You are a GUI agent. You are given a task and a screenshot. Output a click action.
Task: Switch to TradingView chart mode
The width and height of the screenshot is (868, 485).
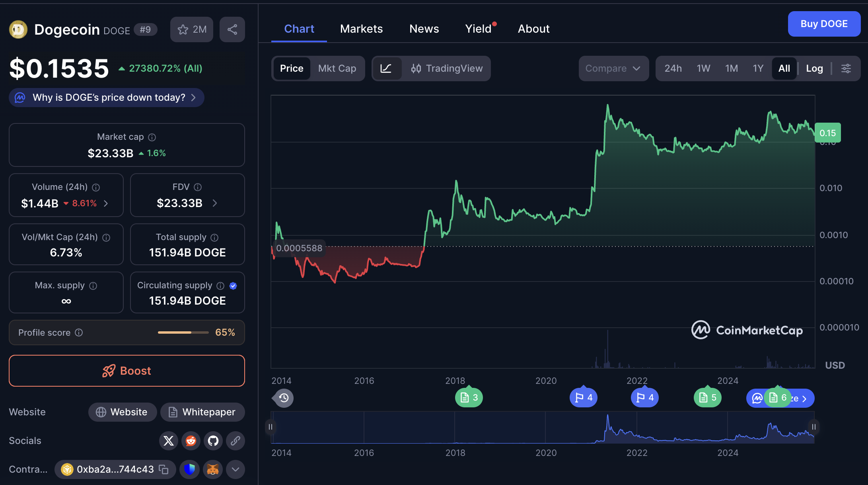(x=447, y=68)
